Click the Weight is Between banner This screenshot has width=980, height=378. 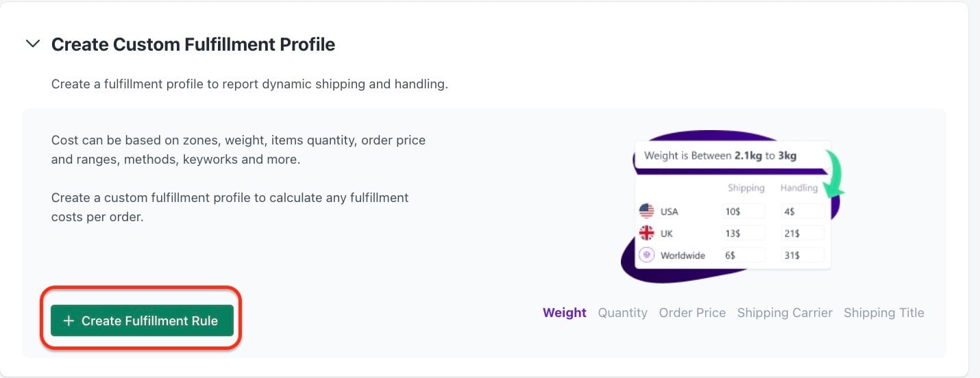732,155
